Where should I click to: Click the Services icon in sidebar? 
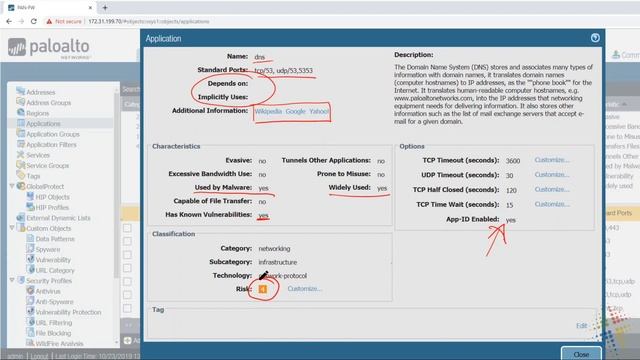coord(20,154)
